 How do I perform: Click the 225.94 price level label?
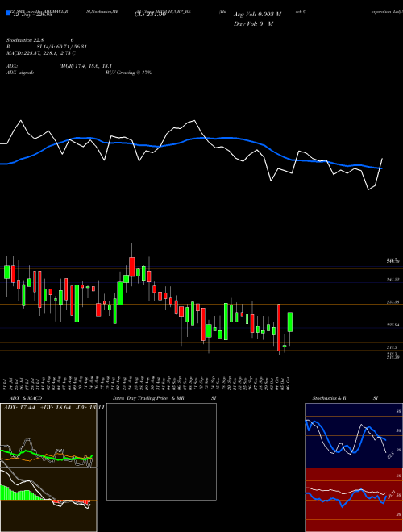click(393, 325)
